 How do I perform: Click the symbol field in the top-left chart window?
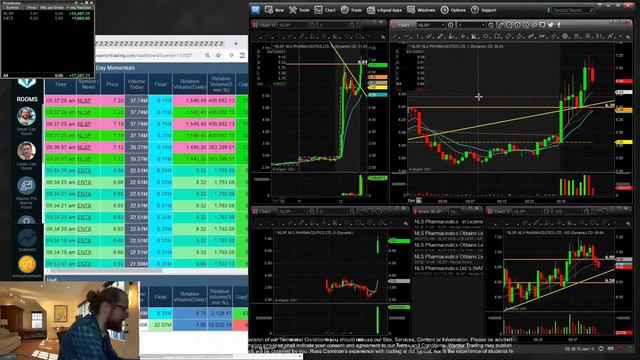pos(292,25)
